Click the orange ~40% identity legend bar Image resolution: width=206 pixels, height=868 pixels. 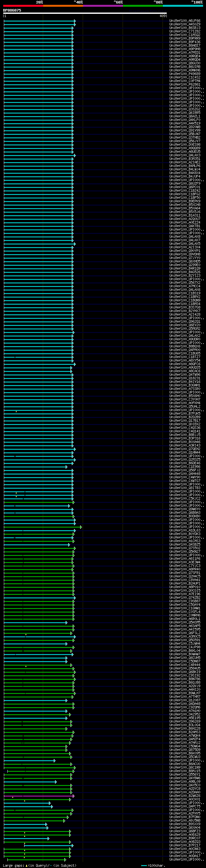63,6
